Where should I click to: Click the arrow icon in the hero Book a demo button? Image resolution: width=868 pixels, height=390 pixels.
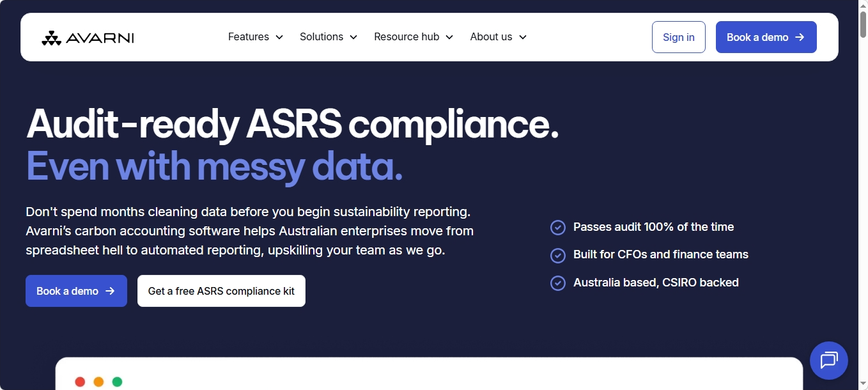(110, 291)
